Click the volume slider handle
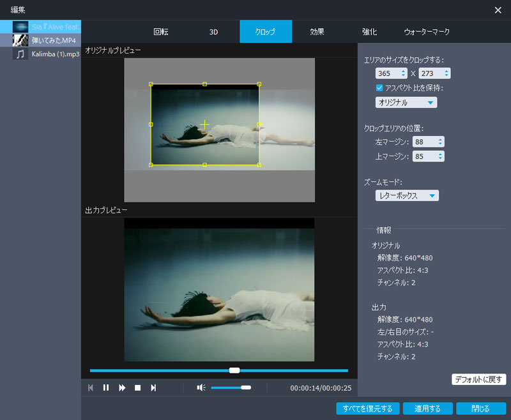Screen dimensions: 511x420 pos(246,387)
